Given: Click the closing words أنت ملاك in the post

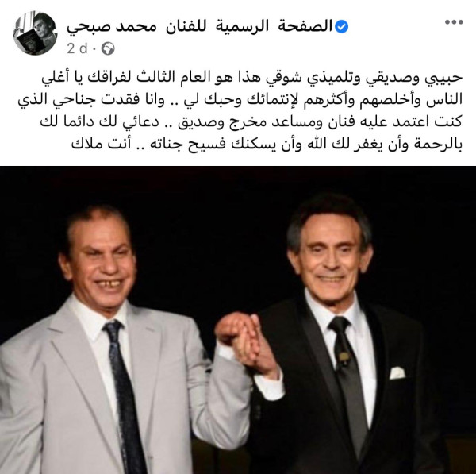Looking at the screenshot, I should pos(101,144).
